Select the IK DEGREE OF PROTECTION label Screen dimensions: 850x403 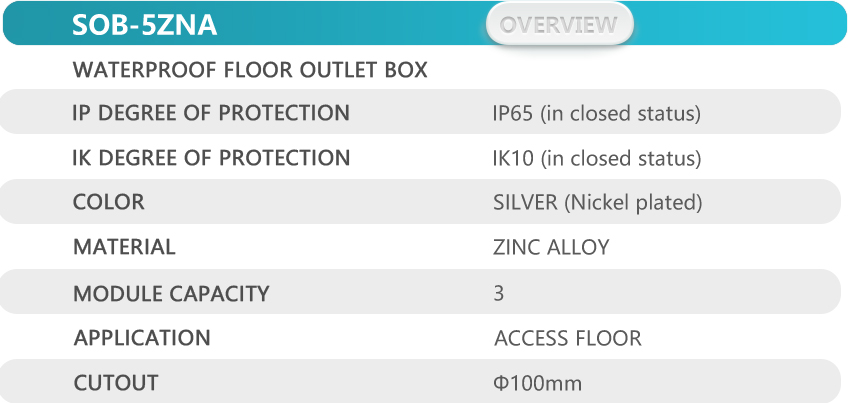211,158
